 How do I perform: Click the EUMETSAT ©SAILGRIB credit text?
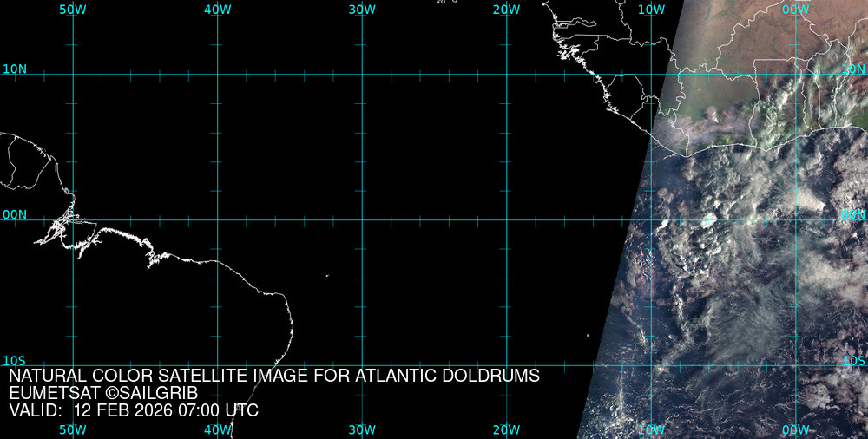(x=103, y=394)
